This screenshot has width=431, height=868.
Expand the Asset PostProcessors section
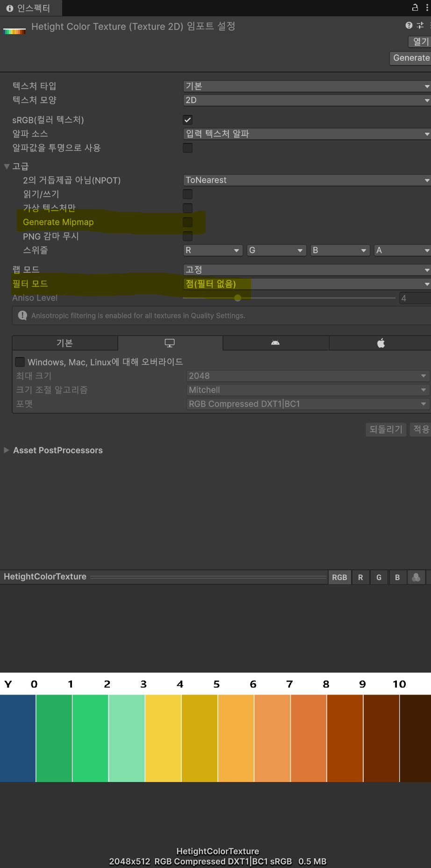click(x=7, y=450)
